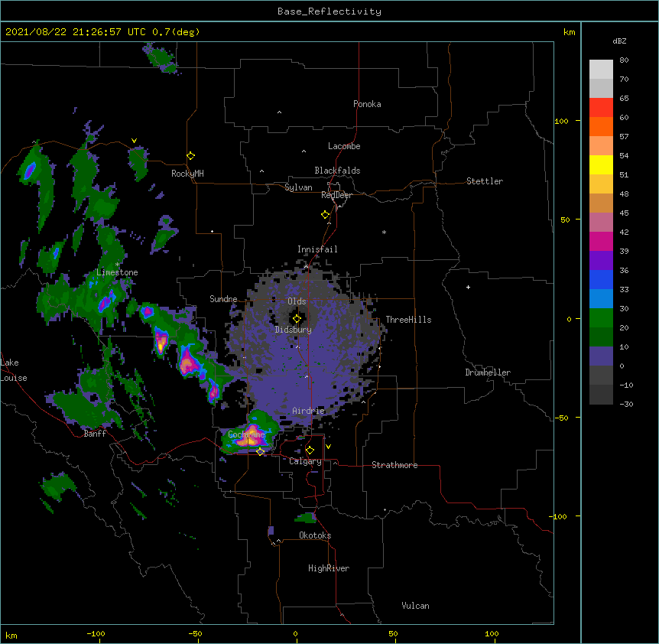Select the 50 tick on the horizontal axis
This screenshot has height=644, width=659.
click(393, 634)
